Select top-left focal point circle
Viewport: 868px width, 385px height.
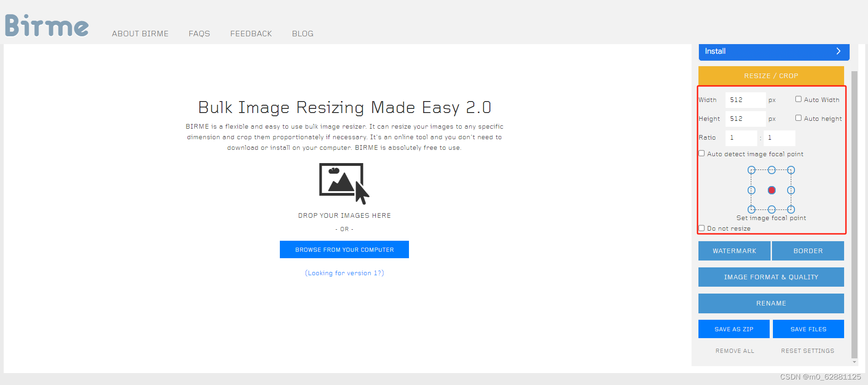coord(752,170)
